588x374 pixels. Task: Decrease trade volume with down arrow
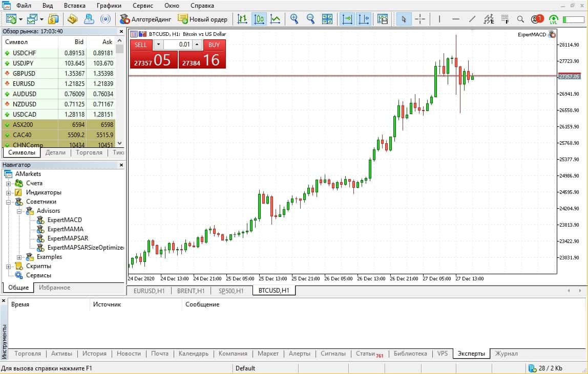click(x=158, y=45)
